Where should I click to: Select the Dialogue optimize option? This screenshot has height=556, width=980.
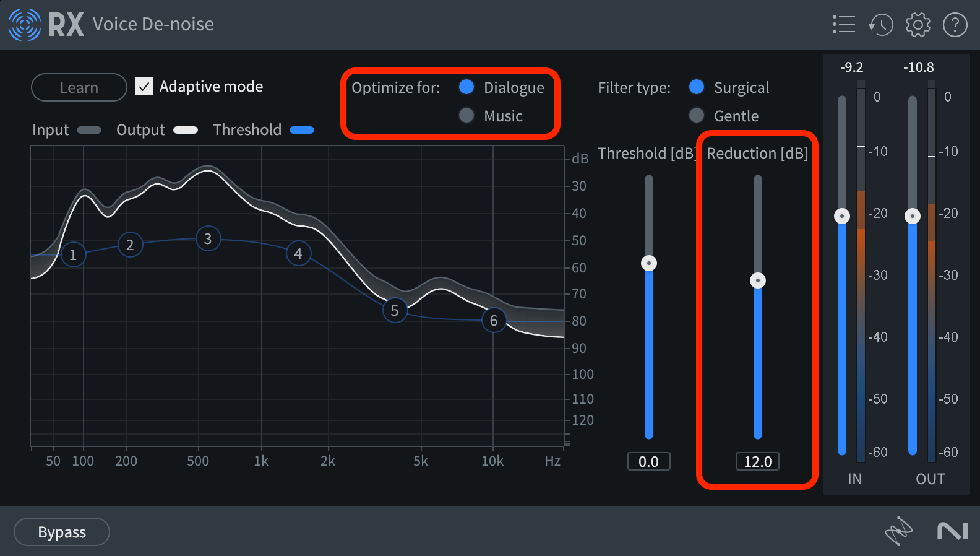point(466,87)
